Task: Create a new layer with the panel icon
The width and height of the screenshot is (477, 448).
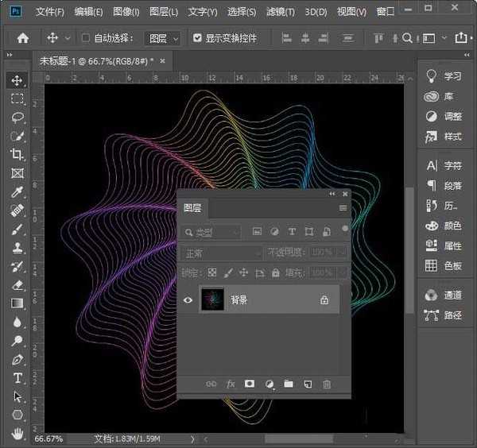Action: [308, 384]
